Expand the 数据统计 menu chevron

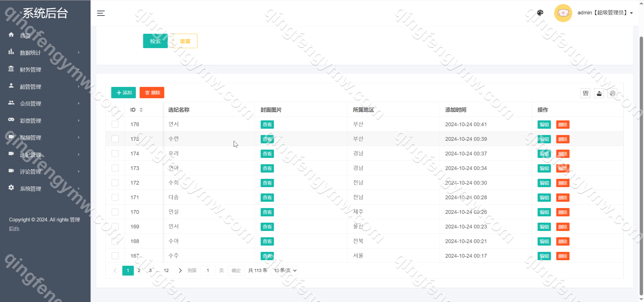point(79,52)
